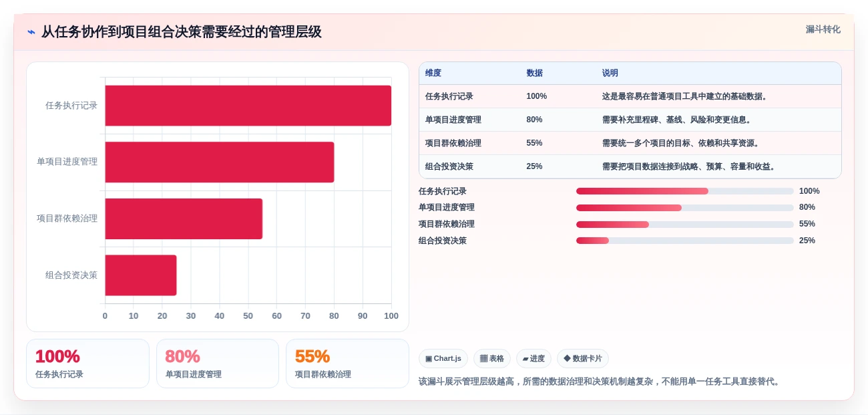Click the 组合投资决策 bar in the chart
868x415 pixels.
coord(140,275)
